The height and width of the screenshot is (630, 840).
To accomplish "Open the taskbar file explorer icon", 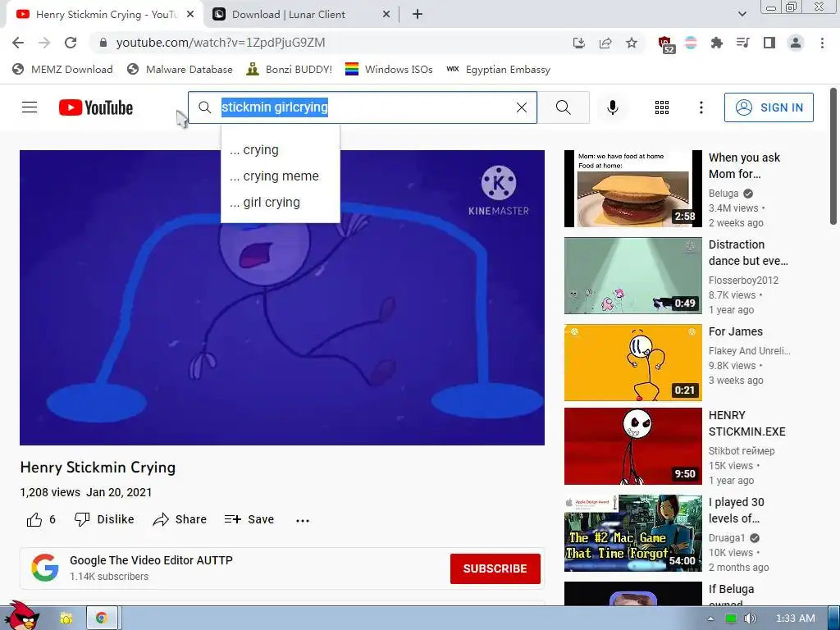I will 66,619.
